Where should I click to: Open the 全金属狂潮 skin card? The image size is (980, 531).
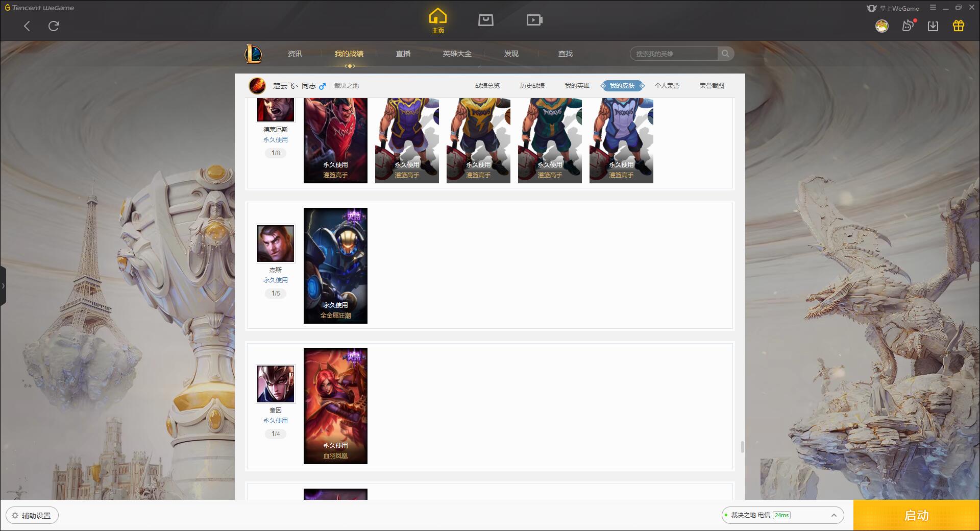[x=335, y=265]
